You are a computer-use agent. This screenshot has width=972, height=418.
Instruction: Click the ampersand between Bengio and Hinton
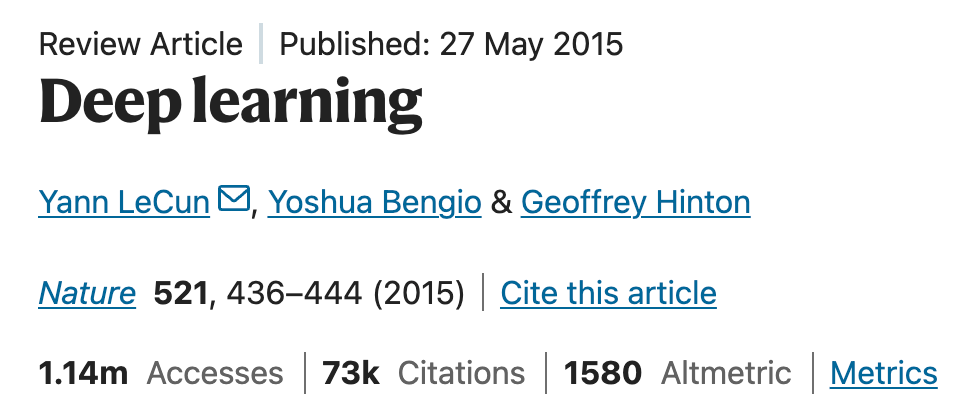[501, 203]
